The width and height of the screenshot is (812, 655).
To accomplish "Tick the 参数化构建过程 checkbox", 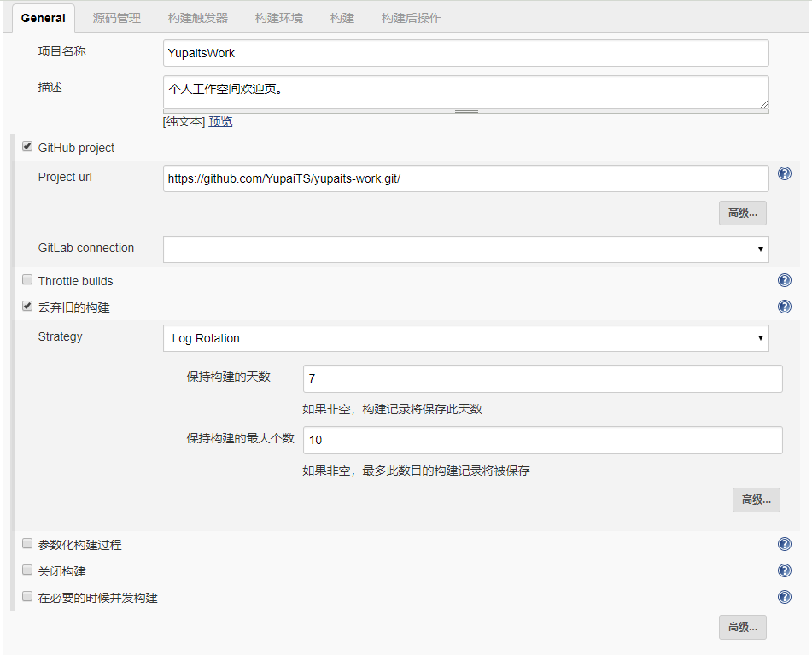I will [27, 544].
